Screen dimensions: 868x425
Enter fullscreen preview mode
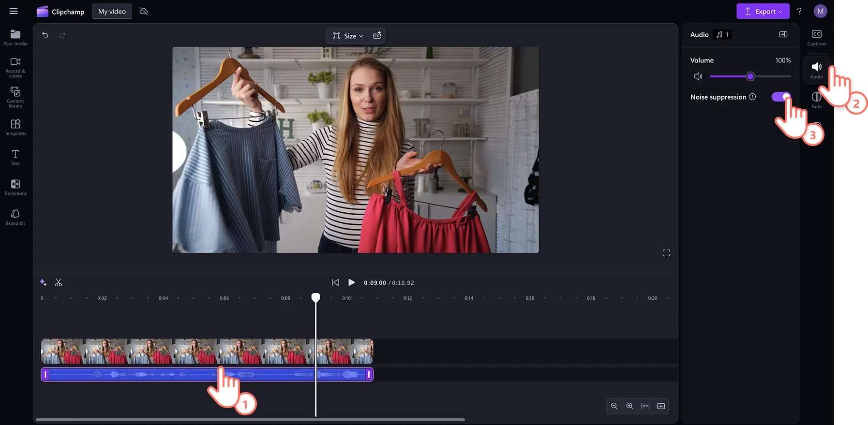[x=666, y=253]
